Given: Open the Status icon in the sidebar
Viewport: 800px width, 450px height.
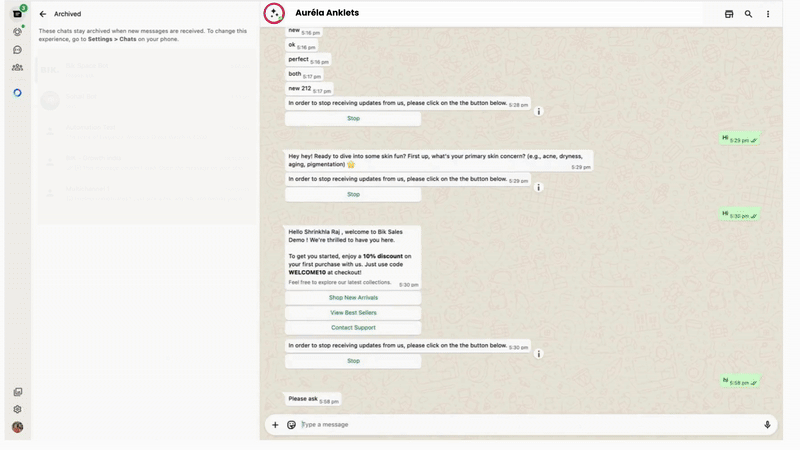Looking at the screenshot, I should click(x=17, y=32).
